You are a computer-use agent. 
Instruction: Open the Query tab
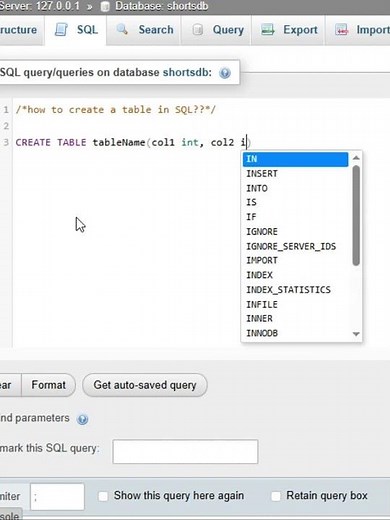pos(216,30)
